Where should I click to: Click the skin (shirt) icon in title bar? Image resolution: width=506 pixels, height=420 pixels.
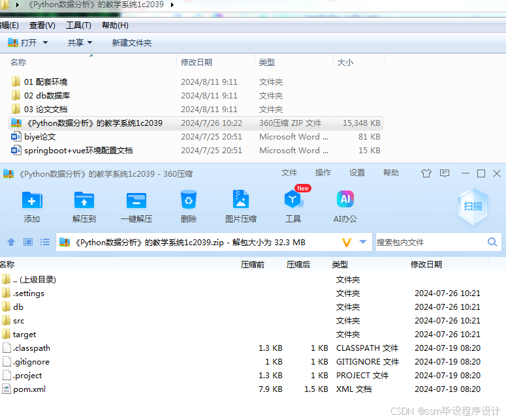pyautogui.click(x=426, y=173)
